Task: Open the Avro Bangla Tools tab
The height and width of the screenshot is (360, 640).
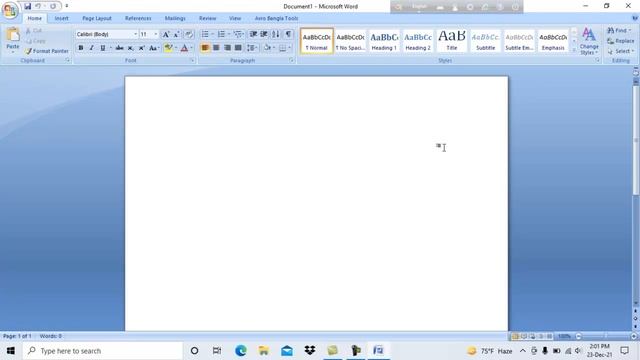Action: pos(276,18)
